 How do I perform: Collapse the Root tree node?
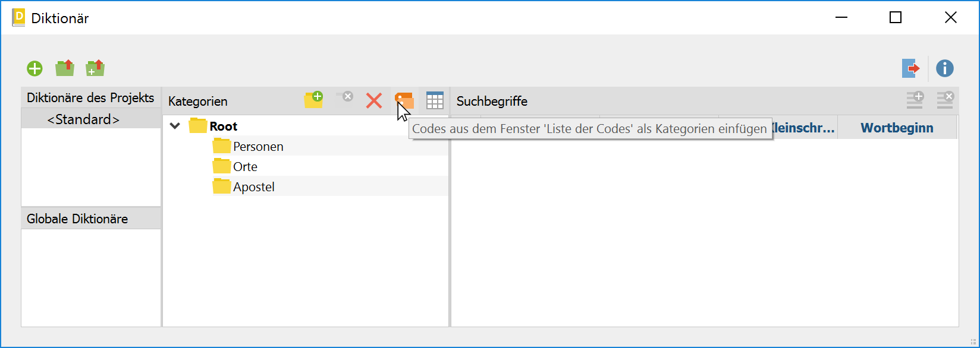point(175,126)
